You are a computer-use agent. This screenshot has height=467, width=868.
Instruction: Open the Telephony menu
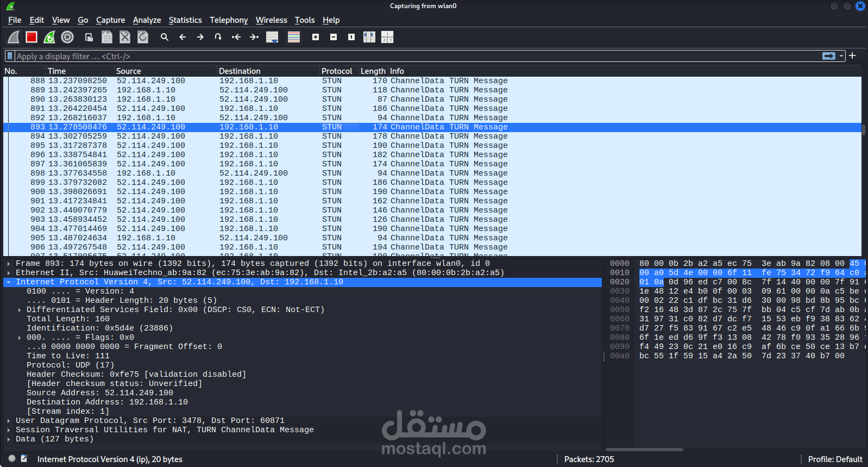point(229,20)
